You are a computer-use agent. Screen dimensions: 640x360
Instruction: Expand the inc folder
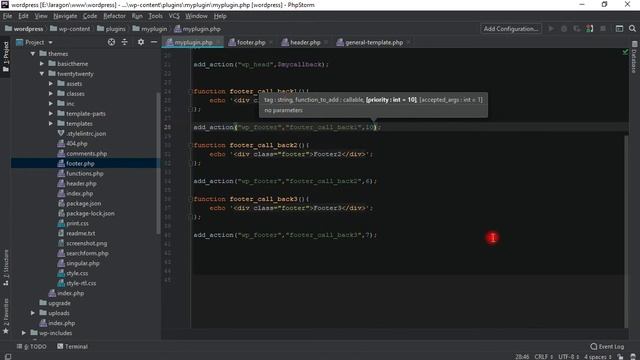51,104
